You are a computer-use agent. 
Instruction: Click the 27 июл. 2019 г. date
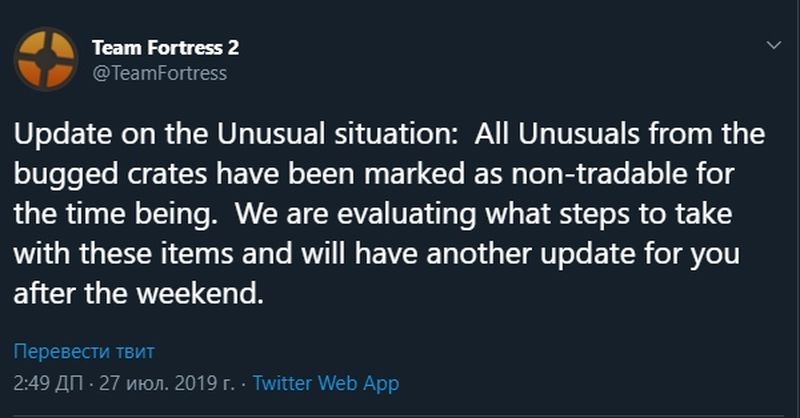pyautogui.click(x=167, y=383)
